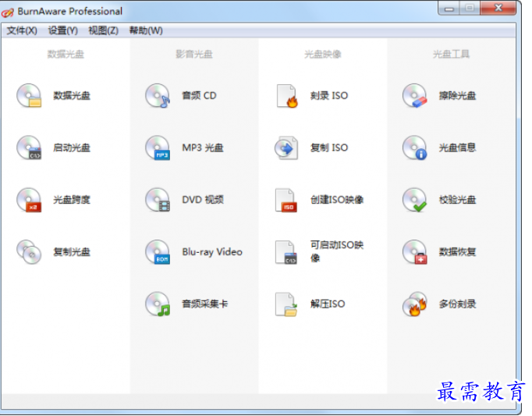Select the 解压ISO label
The height and width of the screenshot is (416, 532).
[328, 304]
